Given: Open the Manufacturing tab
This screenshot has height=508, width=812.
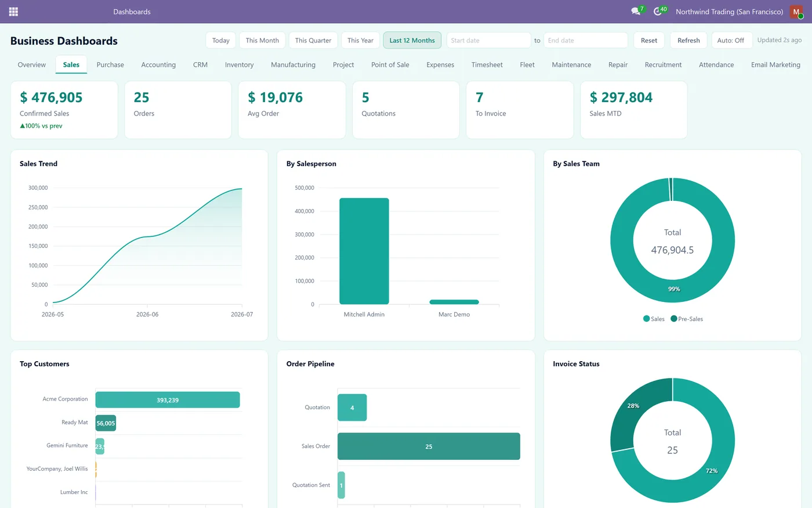Looking at the screenshot, I should pos(293,64).
